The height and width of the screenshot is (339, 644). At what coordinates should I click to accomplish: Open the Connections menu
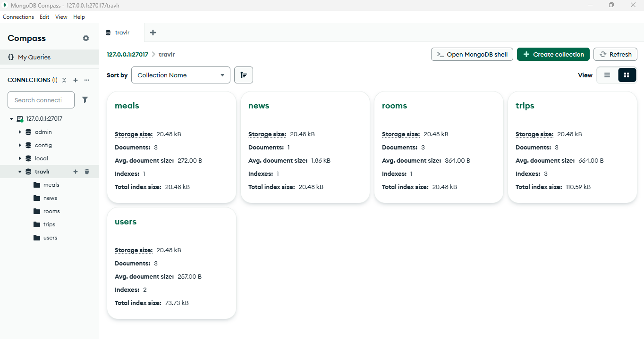point(18,17)
